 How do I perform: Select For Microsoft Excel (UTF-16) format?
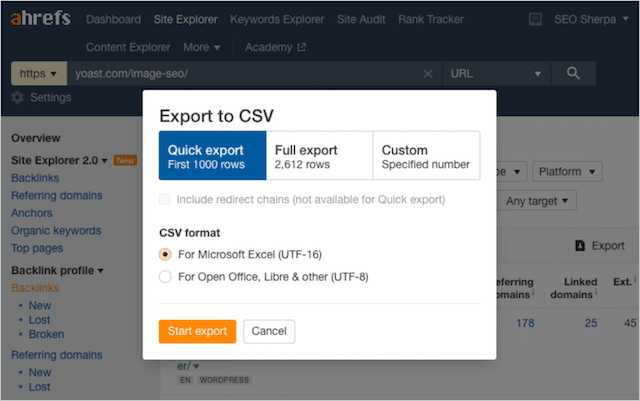pyautogui.click(x=166, y=254)
